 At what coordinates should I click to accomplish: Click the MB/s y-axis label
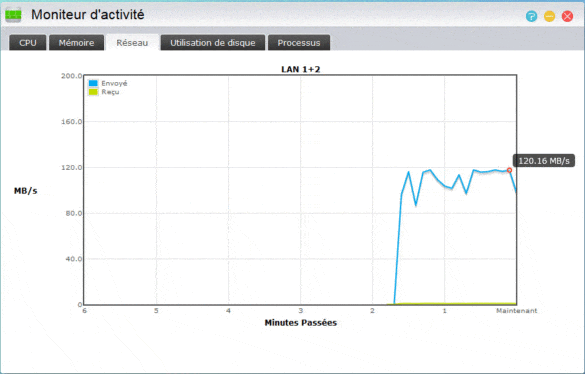click(x=25, y=191)
